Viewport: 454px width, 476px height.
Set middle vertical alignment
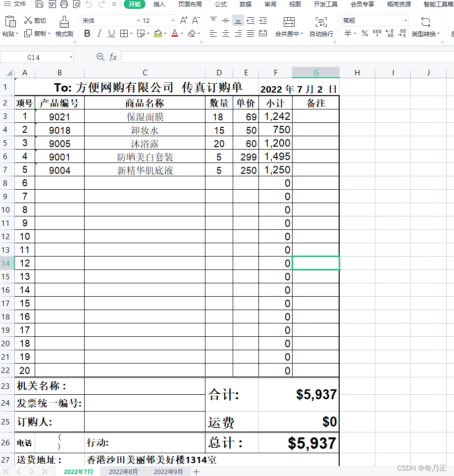tap(225, 20)
